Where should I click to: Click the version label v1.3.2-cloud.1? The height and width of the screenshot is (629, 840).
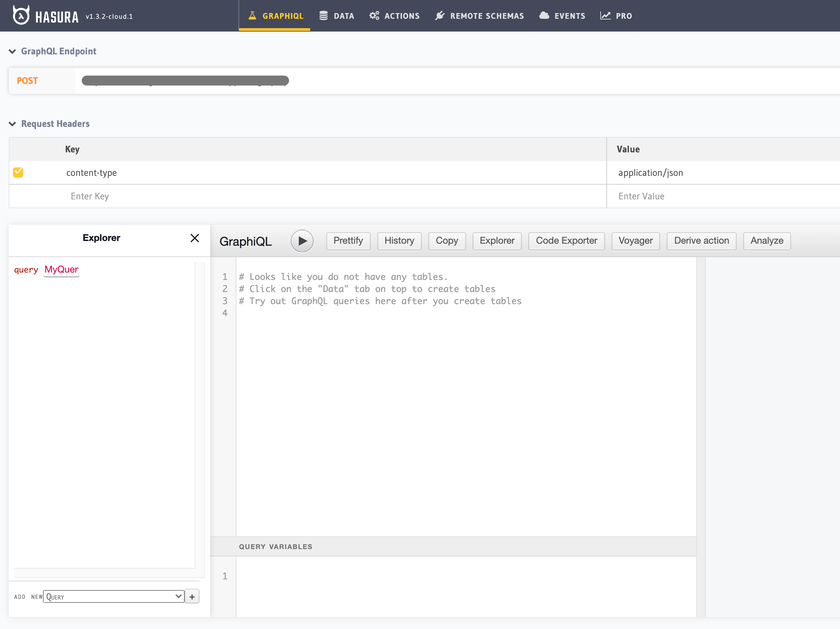click(109, 16)
